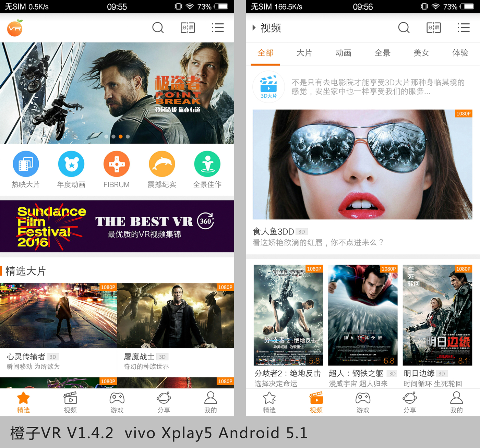Viewport: 480px width, 448px height.
Task: Click the 食人鱼3DD title text
Action: tap(273, 232)
